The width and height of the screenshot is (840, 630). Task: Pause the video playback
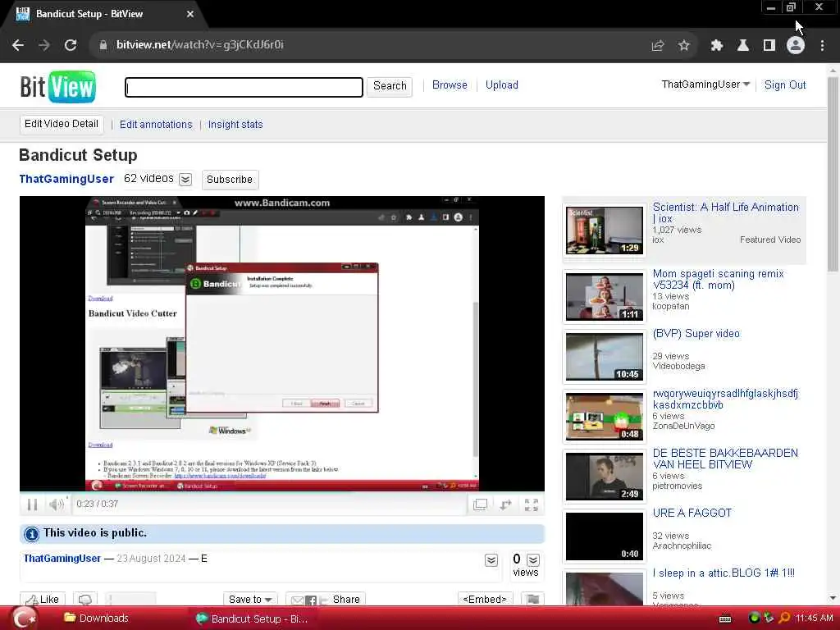click(32, 504)
